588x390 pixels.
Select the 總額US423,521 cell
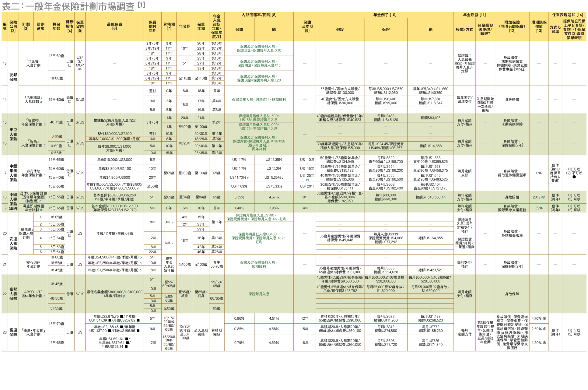pyautogui.click(x=430, y=270)
